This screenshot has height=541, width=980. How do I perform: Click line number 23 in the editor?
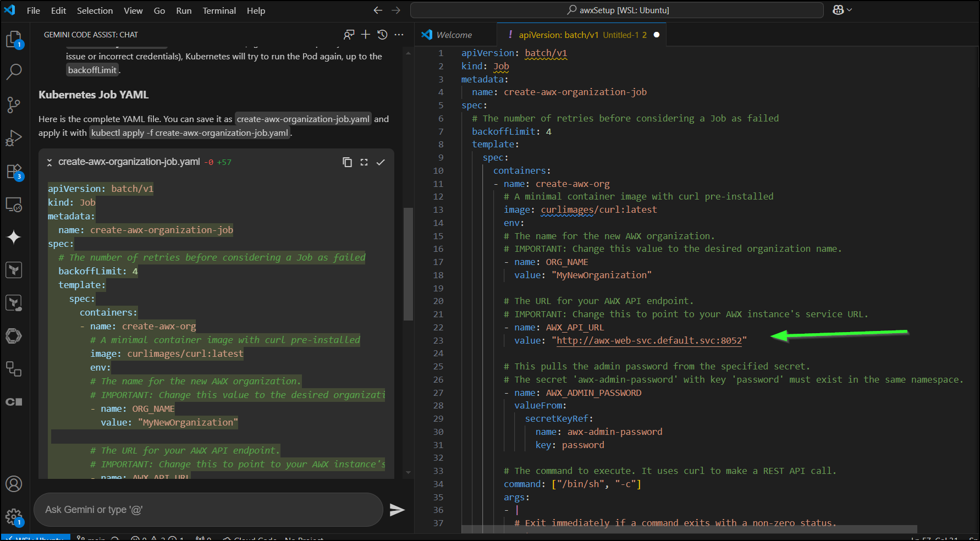(438, 340)
